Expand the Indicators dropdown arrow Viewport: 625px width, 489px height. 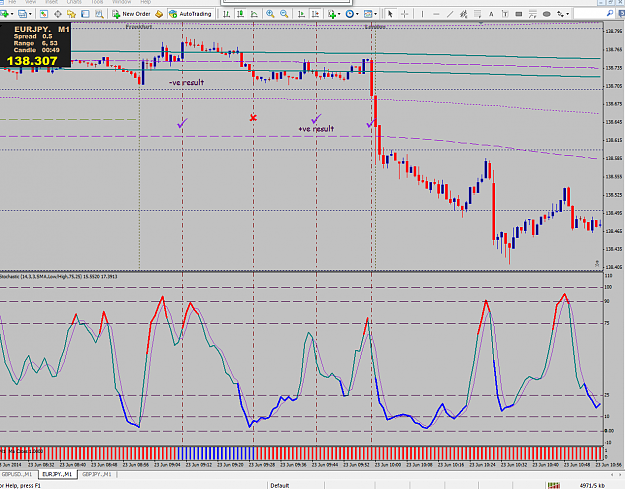tap(339, 14)
